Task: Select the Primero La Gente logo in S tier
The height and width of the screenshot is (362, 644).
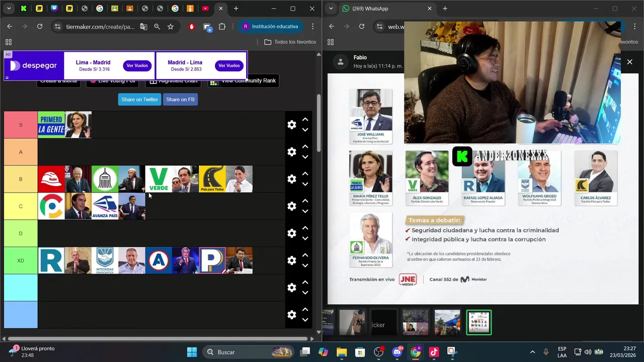Action: click(51, 125)
